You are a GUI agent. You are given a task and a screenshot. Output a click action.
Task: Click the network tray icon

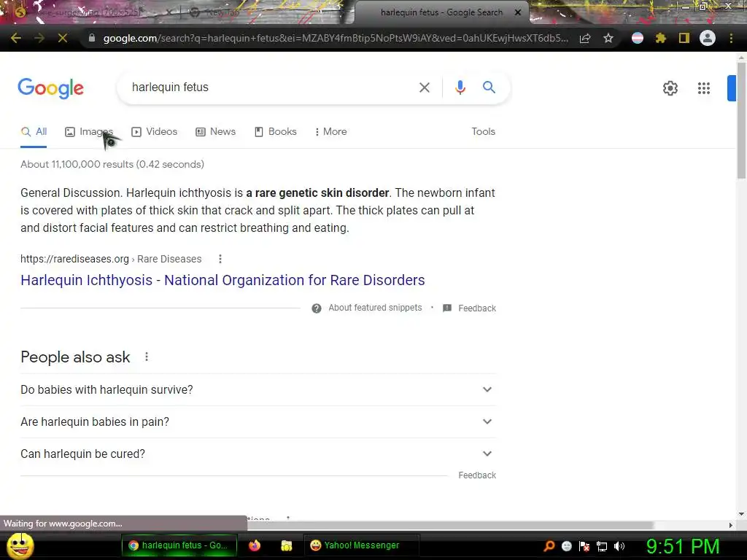[x=602, y=546]
